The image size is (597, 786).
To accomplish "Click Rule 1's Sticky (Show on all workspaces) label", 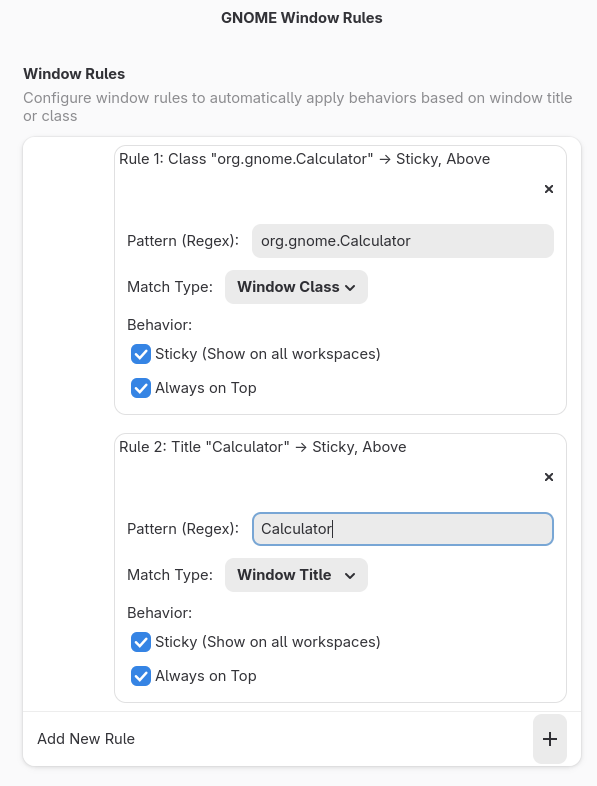I will pyautogui.click(x=268, y=354).
